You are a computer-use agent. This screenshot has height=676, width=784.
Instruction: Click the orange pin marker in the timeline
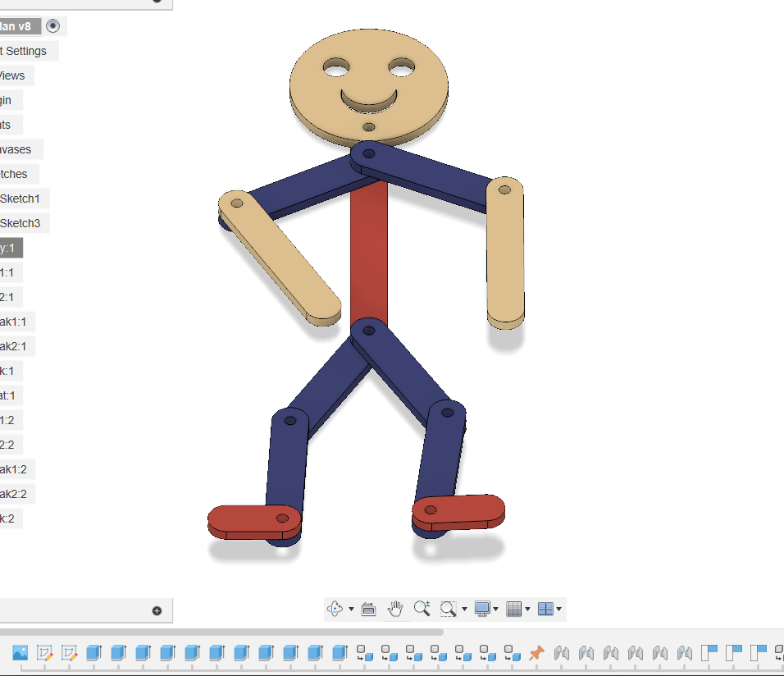539,653
